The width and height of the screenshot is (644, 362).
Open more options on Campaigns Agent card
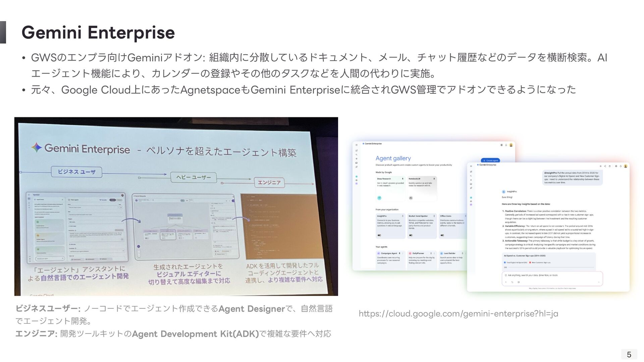click(403, 253)
